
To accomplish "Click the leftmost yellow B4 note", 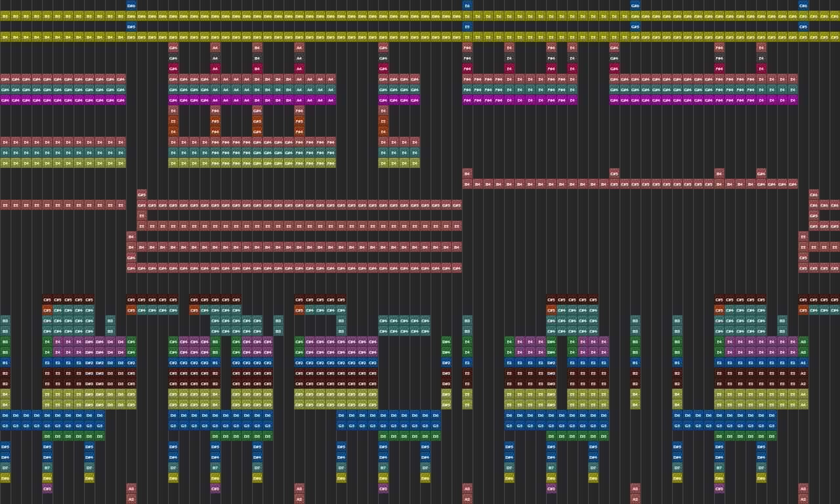I will click(5, 37).
